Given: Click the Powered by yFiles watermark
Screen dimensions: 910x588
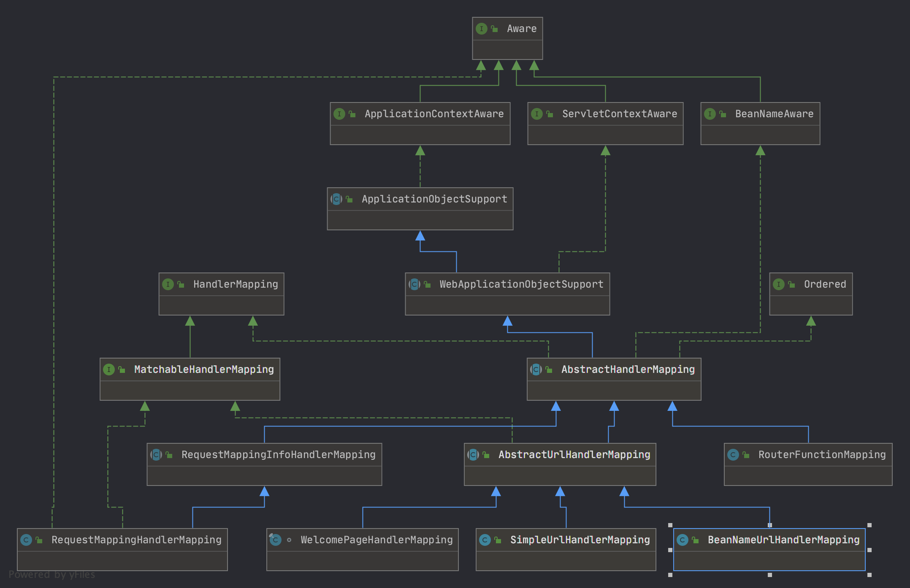Looking at the screenshot, I should click(52, 575).
